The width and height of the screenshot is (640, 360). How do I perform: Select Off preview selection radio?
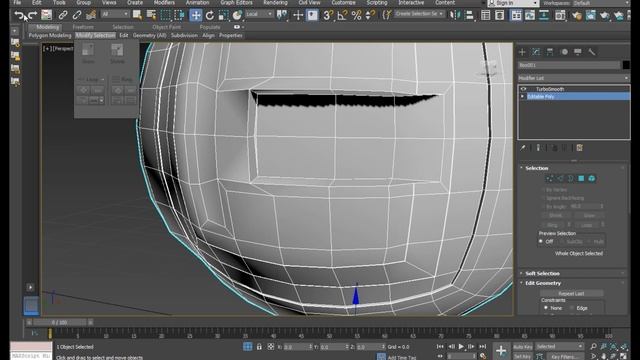[541, 242]
